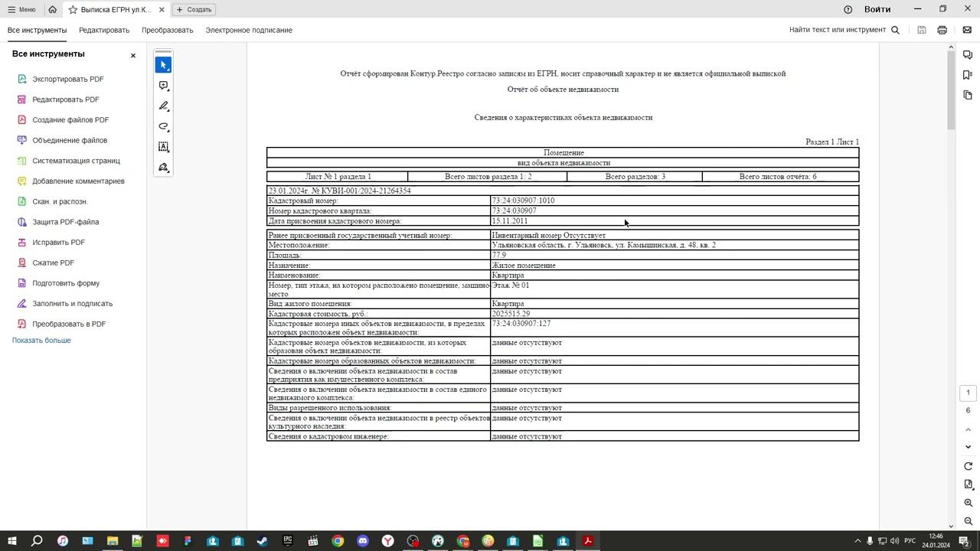
Task: Click the cadastral number 73:24:030907:1010
Action: (523, 201)
